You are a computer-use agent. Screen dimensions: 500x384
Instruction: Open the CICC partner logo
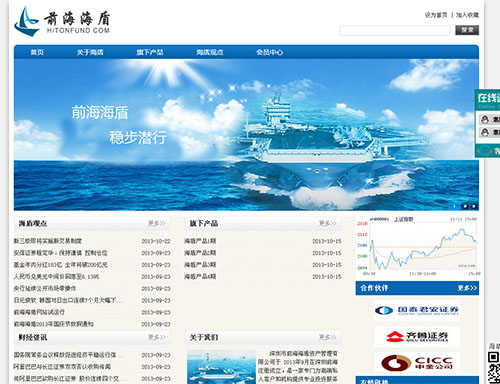417,362
